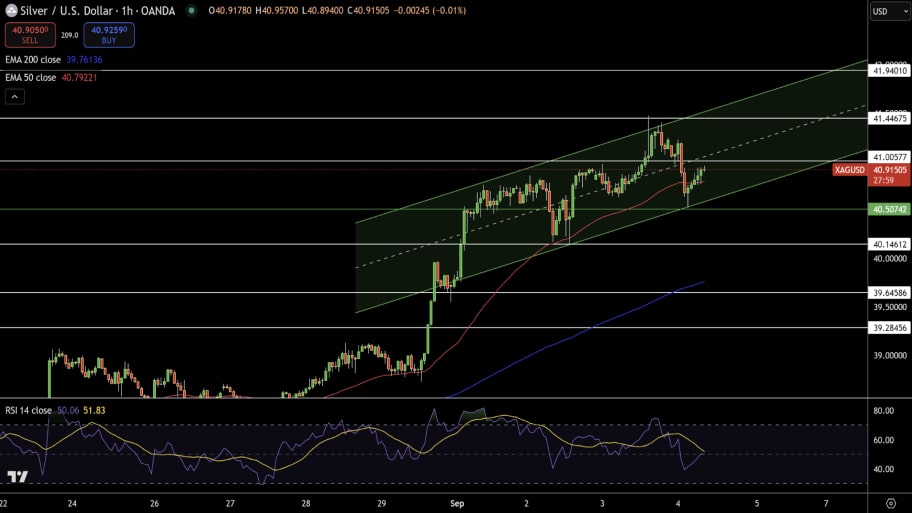Select the RSI 14 close indicator label
The width and height of the screenshot is (912, 513).
(x=29, y=410)
